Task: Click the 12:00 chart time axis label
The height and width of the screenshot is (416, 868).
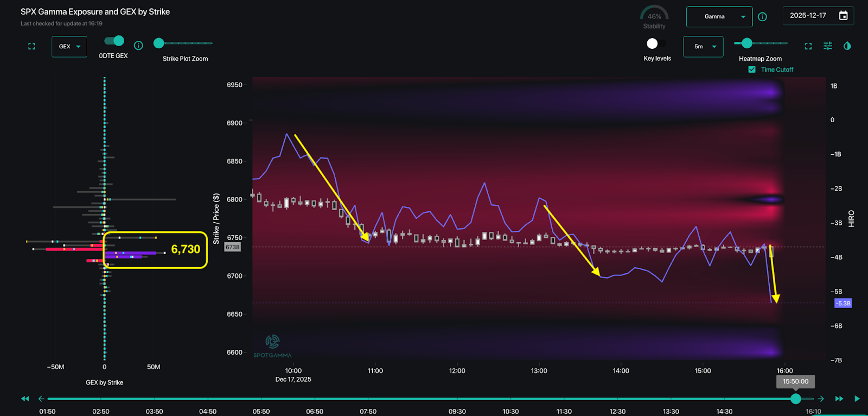Action: [x=457, y=371]
